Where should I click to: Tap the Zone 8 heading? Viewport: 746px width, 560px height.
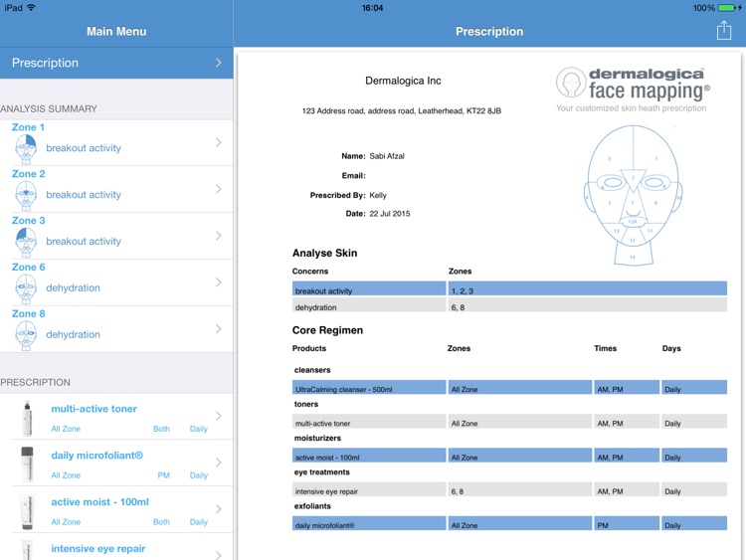[29, 313]
